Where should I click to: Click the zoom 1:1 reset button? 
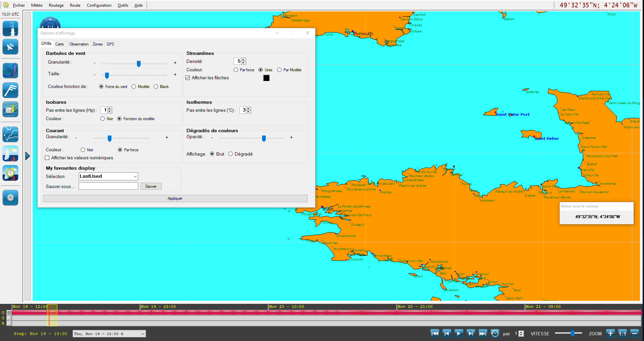click(622, 333)
